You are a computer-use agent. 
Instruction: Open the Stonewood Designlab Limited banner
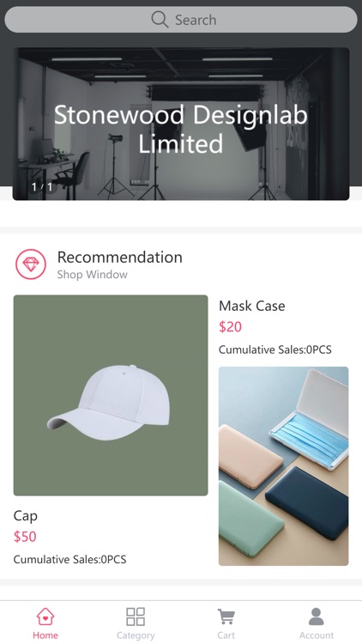point(181,124)
